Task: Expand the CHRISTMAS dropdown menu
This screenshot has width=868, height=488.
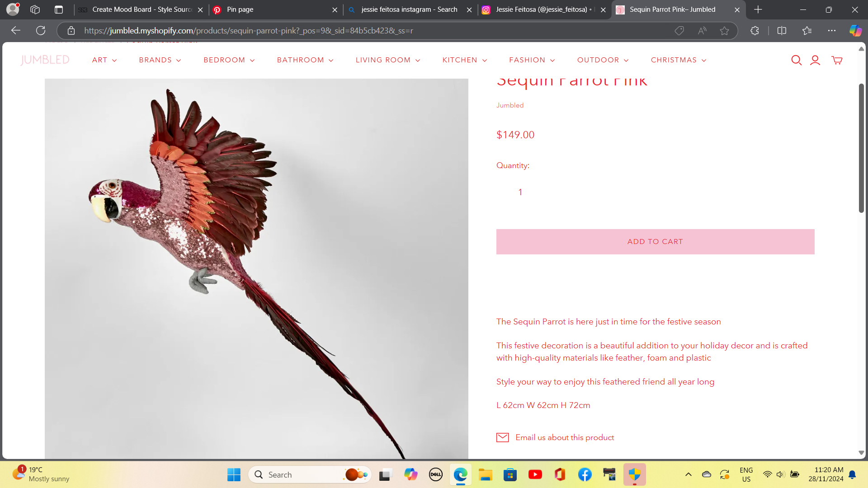Action: 678,60
